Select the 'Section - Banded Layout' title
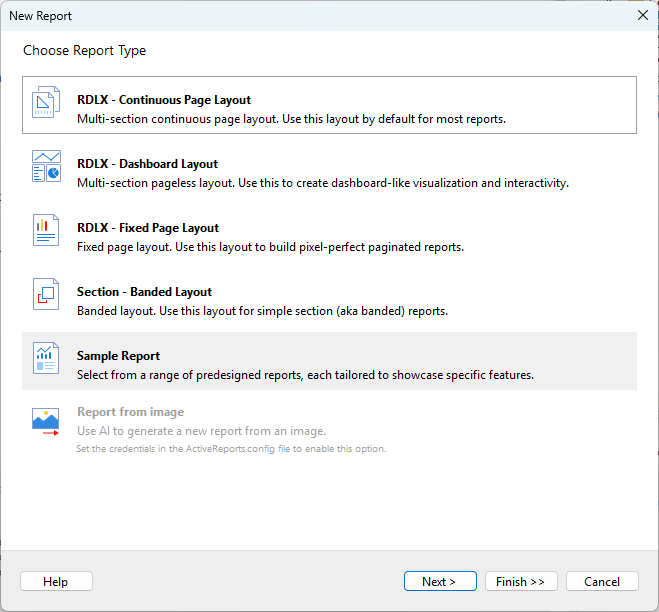The image size is (659, 612). pos(144,292)
